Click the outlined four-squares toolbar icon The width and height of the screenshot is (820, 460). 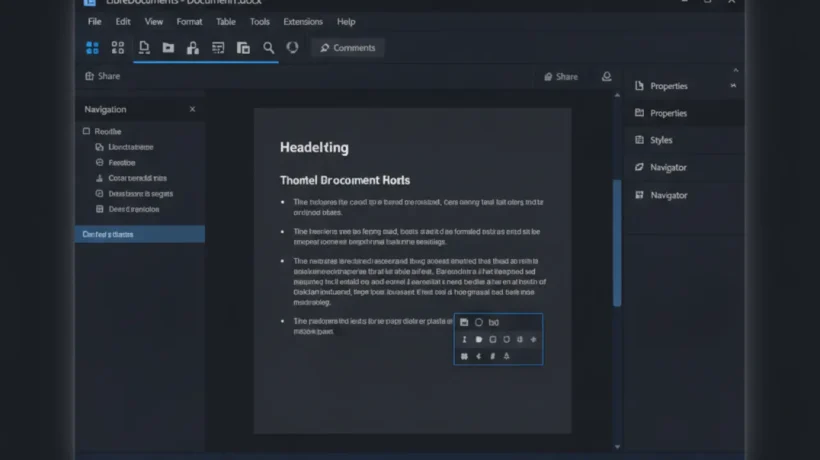tap(118, 48)
